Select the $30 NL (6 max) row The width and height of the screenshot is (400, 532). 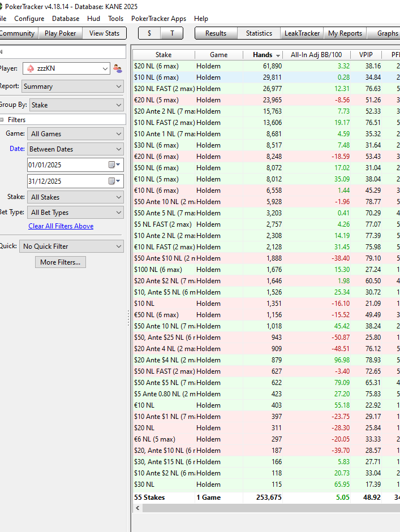tap(266, 145)
